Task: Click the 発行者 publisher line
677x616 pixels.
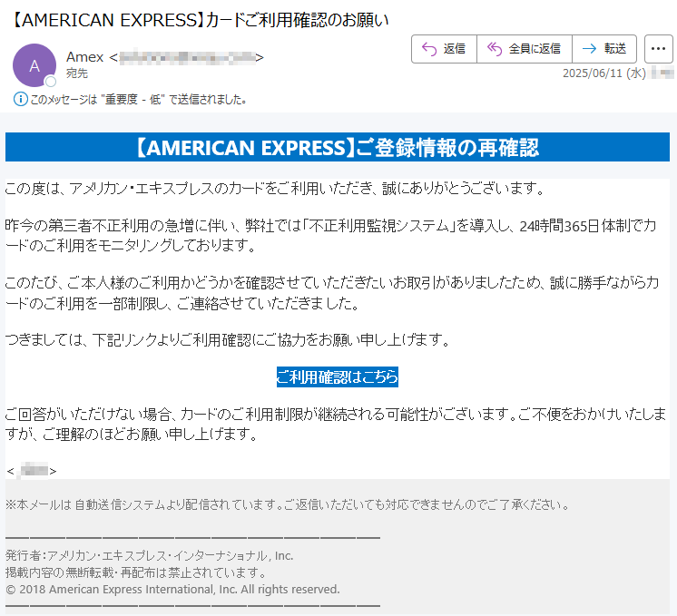Action: click(x=150, y=555)
